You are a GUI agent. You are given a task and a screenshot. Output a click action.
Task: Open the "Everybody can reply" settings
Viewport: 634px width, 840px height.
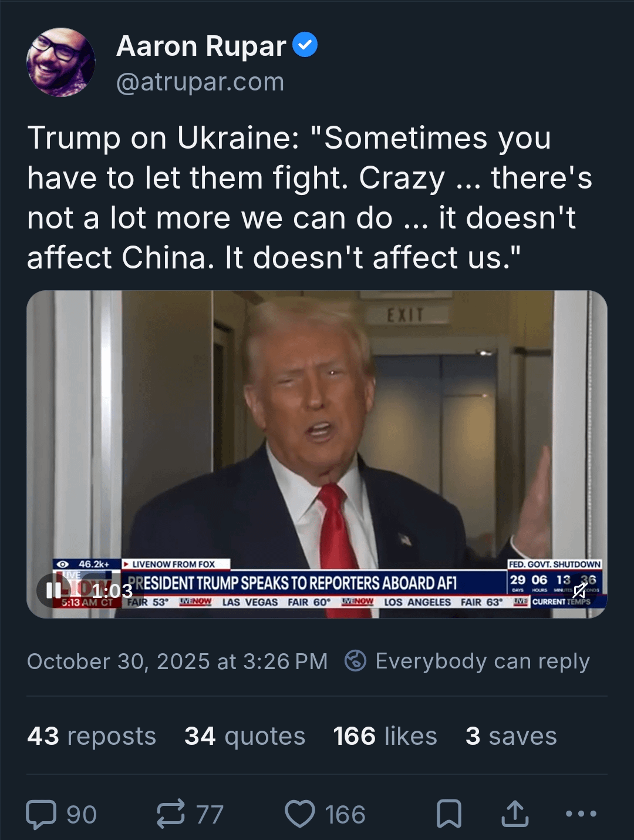[467, 661]
